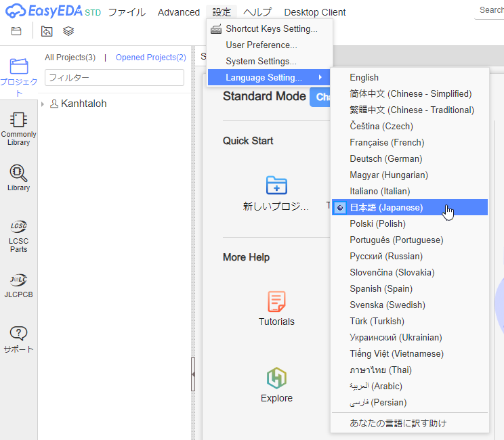
Task: Open the Commonly Library sidebar panel
Action: click(19, 129)
